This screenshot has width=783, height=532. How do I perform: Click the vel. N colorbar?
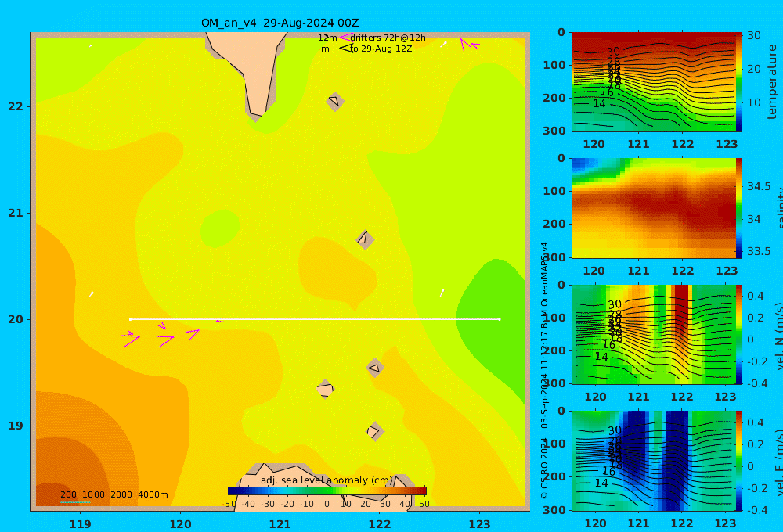738,334
